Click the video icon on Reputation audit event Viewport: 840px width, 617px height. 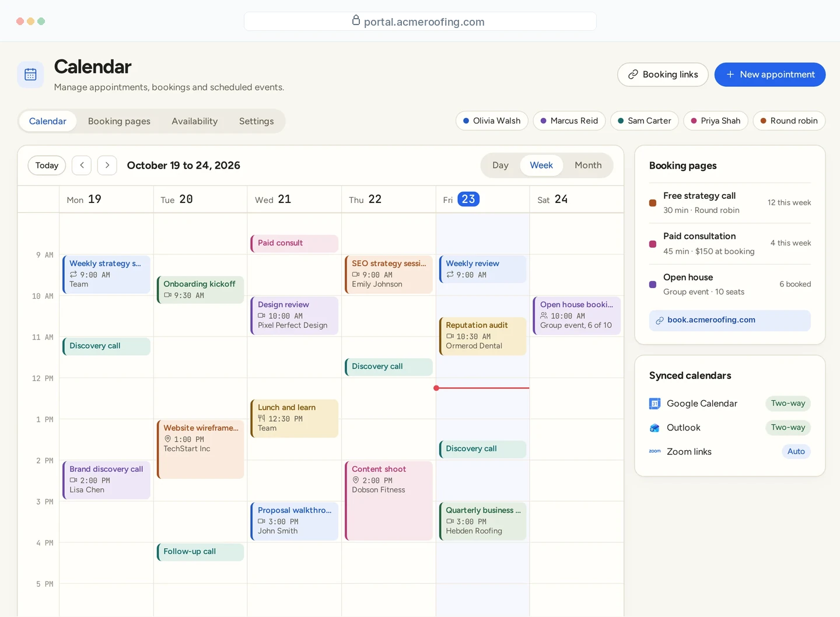[x=450, y=336]
